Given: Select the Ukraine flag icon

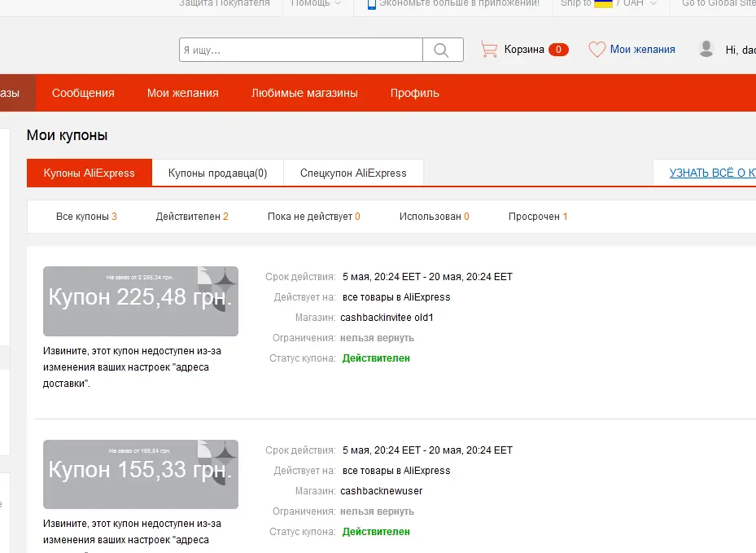Looking at the screenshot, I should click(603, 3).
